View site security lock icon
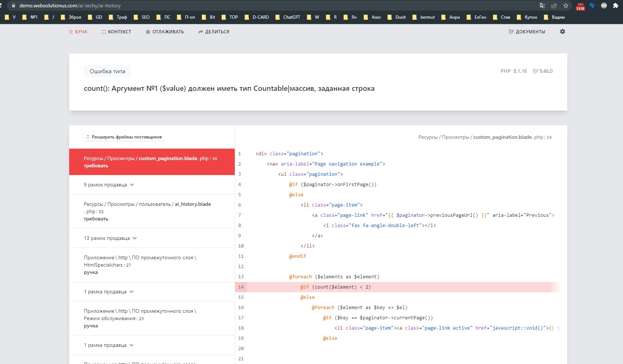Viewport: 623px width, 364px height. pyautogui.click(x=14, y=5)
